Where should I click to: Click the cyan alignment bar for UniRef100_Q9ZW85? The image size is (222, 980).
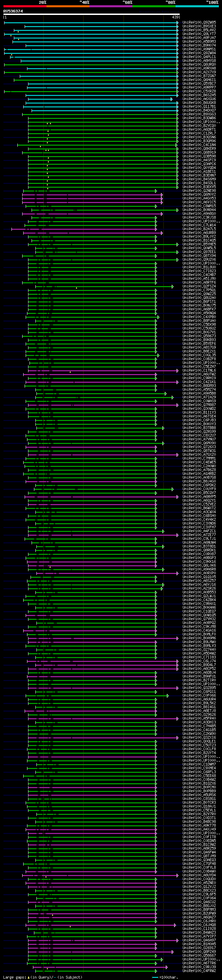point(91,23)
